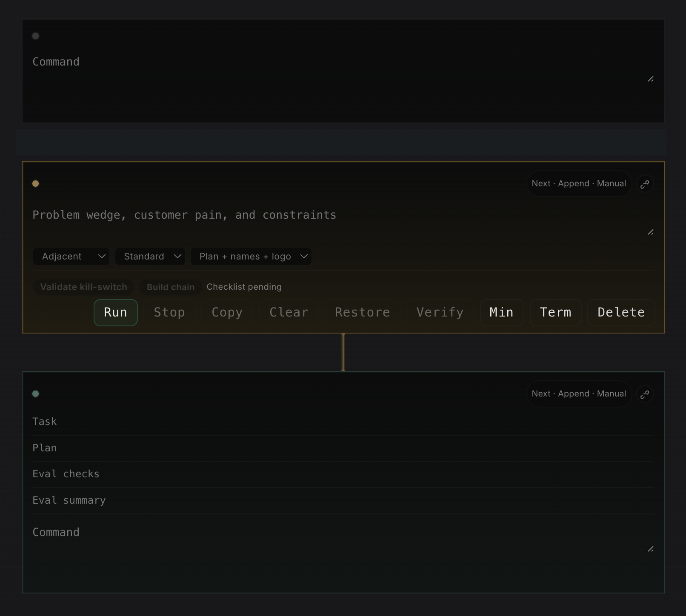Click the Validate kill-switch chip
This screenshot has width=686, height=616.
[83, 287]
